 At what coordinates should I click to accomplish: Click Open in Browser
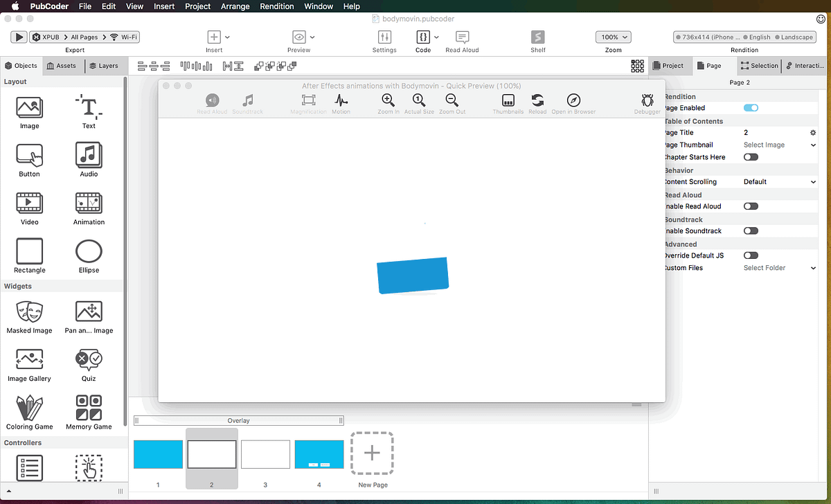click(x=573, y=100)
